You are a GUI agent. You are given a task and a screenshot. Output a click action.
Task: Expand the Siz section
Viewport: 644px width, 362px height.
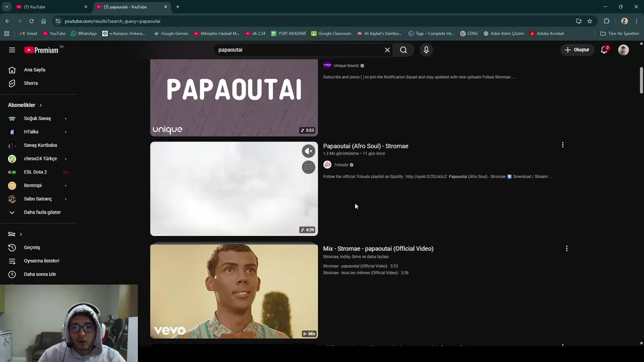[15, 234]
